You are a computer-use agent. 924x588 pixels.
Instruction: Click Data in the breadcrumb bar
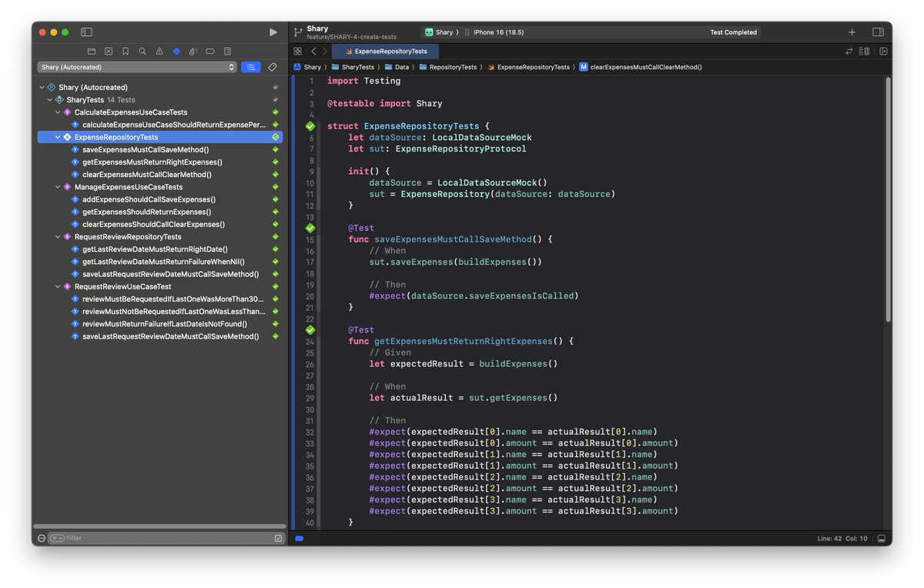(x=397, y=67)
